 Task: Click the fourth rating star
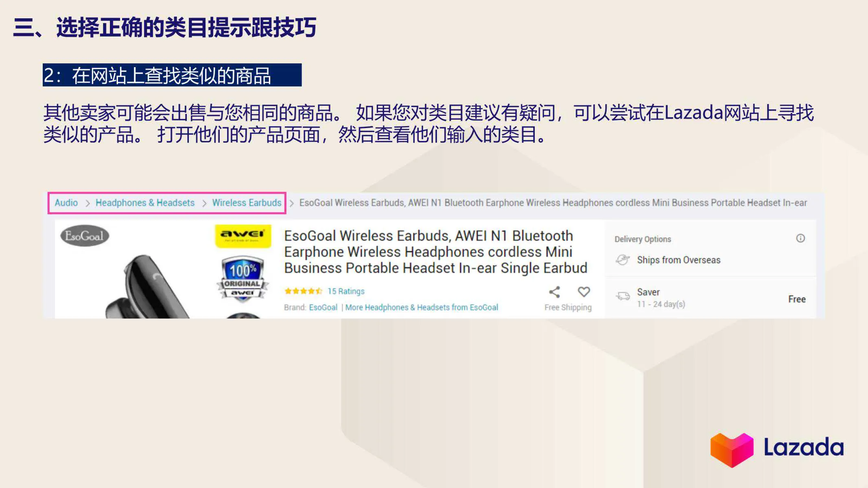click(312, 291)
